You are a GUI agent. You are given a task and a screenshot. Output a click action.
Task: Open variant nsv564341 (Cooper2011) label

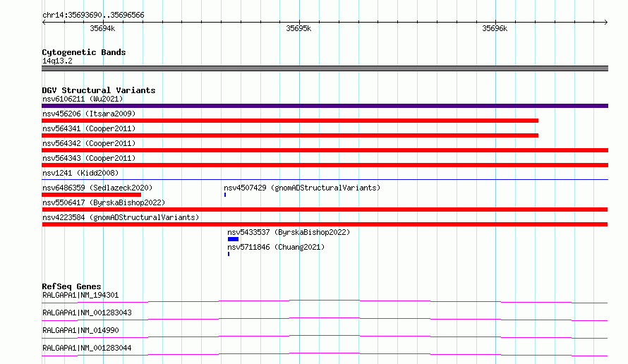pos(89,128)
